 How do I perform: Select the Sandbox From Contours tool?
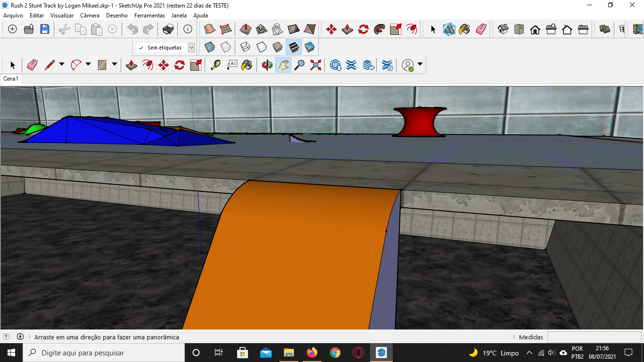210,29
